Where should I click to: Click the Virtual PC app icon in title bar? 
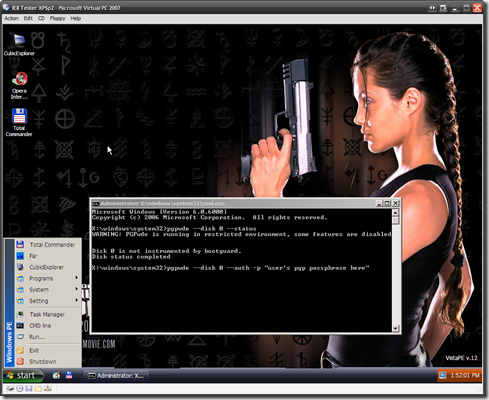click(6, 7)
